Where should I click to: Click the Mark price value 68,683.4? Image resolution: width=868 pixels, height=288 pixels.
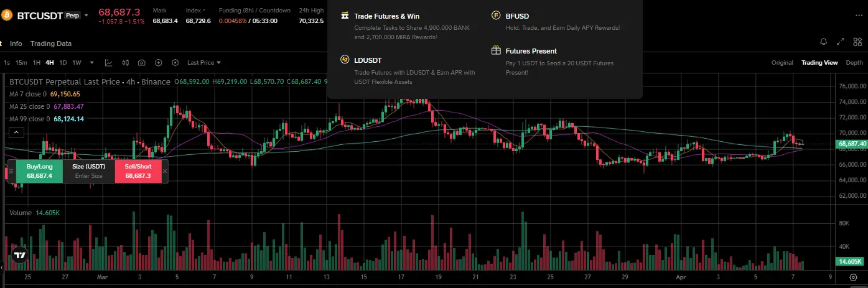[166, 21]
